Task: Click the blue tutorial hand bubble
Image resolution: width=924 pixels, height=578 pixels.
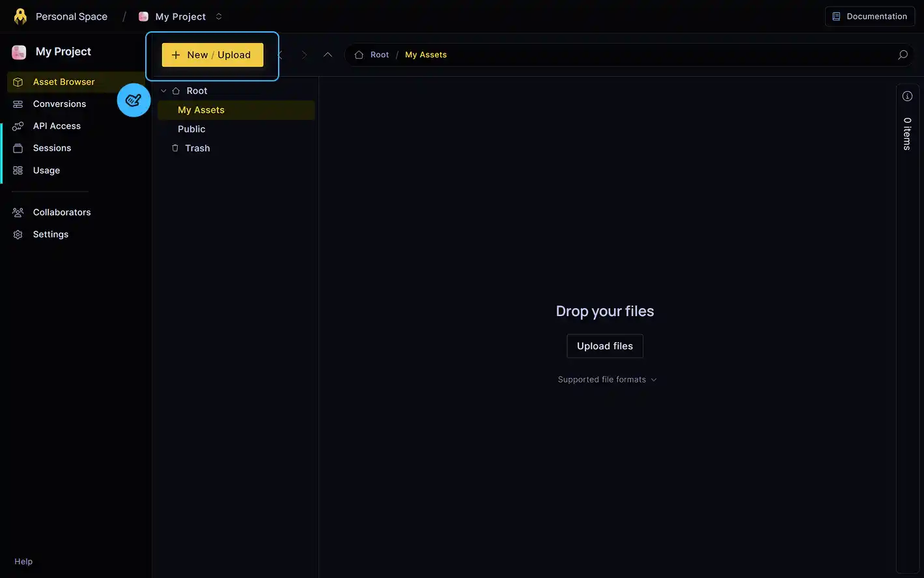Action: pyautogui.click(x=133, y=100)
